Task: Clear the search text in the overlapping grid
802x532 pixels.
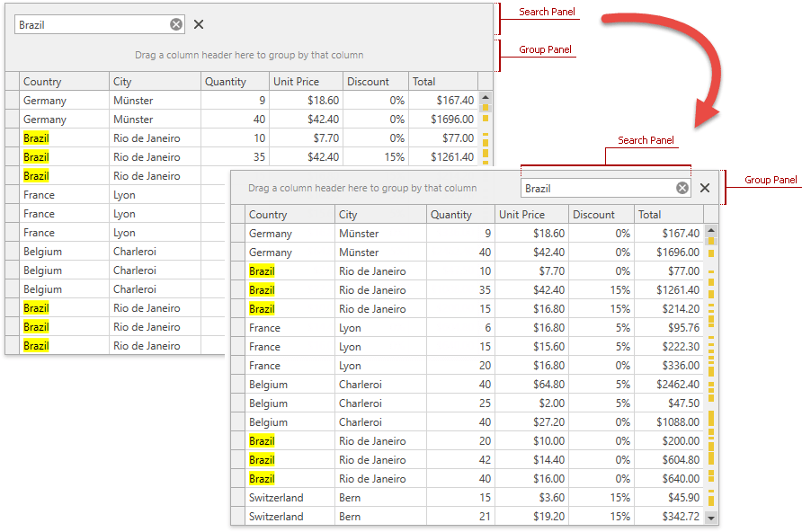Action: click(681, 188)
